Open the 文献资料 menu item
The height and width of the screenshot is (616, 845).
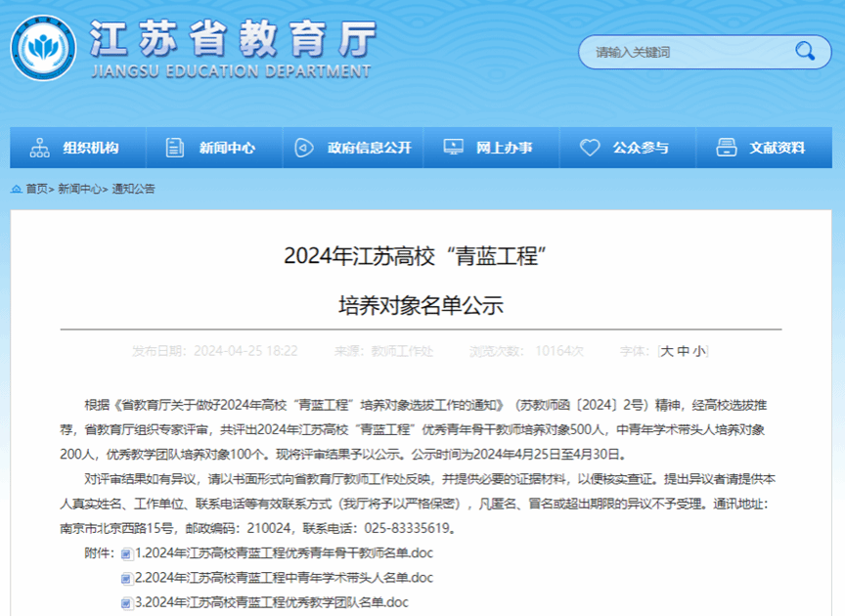[778, 148]
